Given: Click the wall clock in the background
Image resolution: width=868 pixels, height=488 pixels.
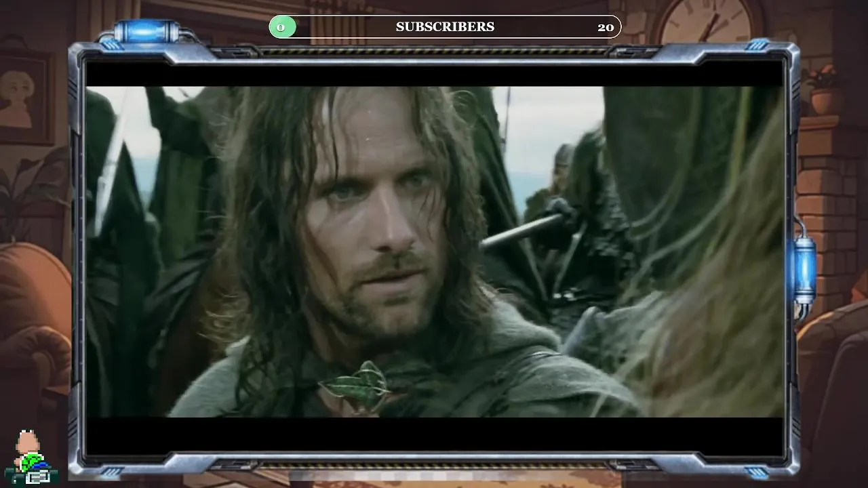Looking at the screenshot, I should (707, 22).
